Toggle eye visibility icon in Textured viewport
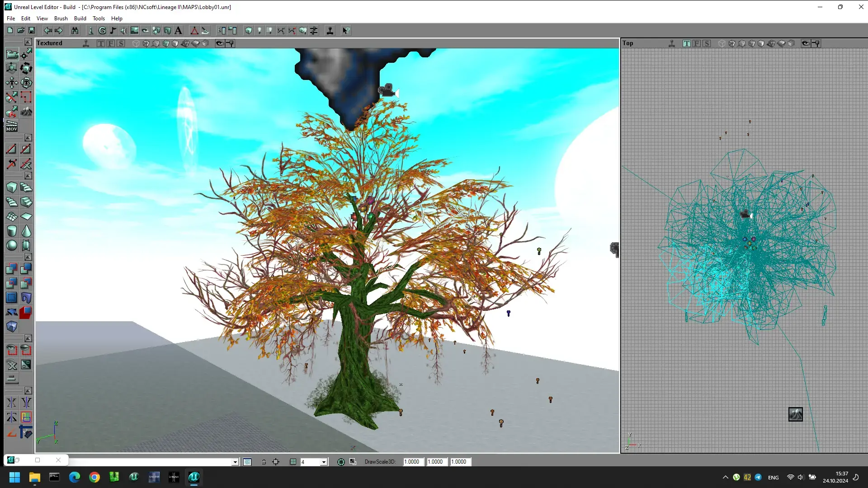This screenshot has height=488, width=868. [220, 43]
